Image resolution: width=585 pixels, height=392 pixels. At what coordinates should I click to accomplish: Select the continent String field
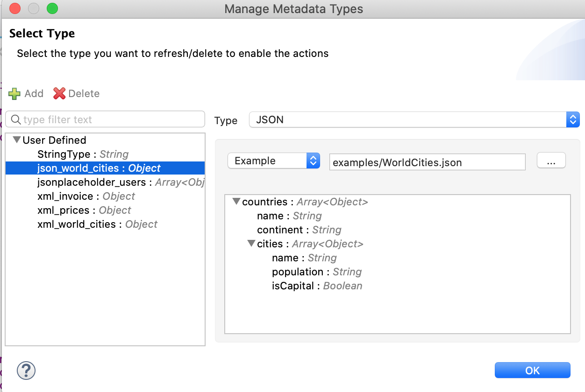(x=299, y=230)
